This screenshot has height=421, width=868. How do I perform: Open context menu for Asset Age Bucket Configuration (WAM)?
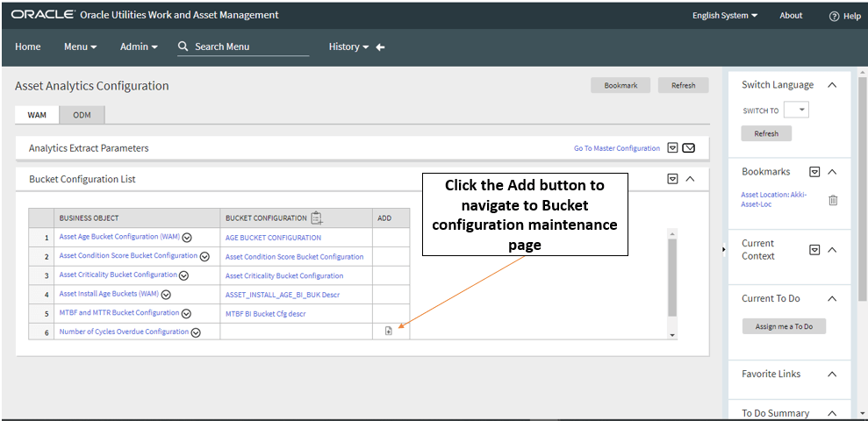coord(187,238)
